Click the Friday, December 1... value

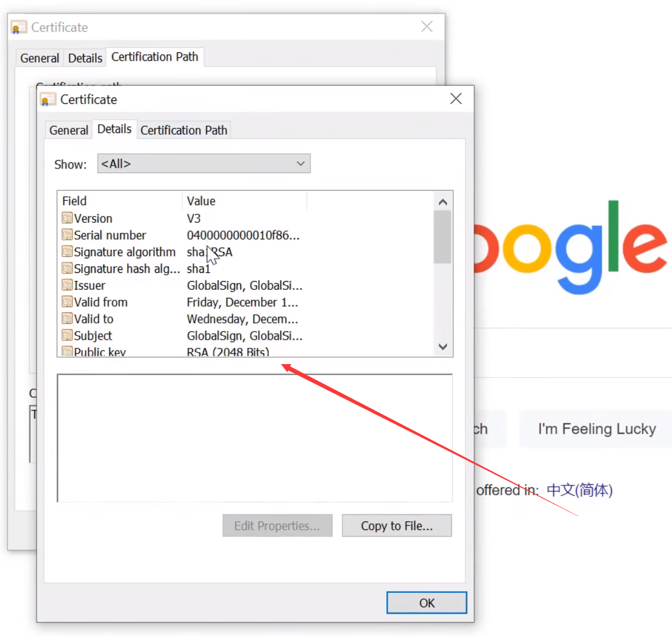tap(242, 302)
